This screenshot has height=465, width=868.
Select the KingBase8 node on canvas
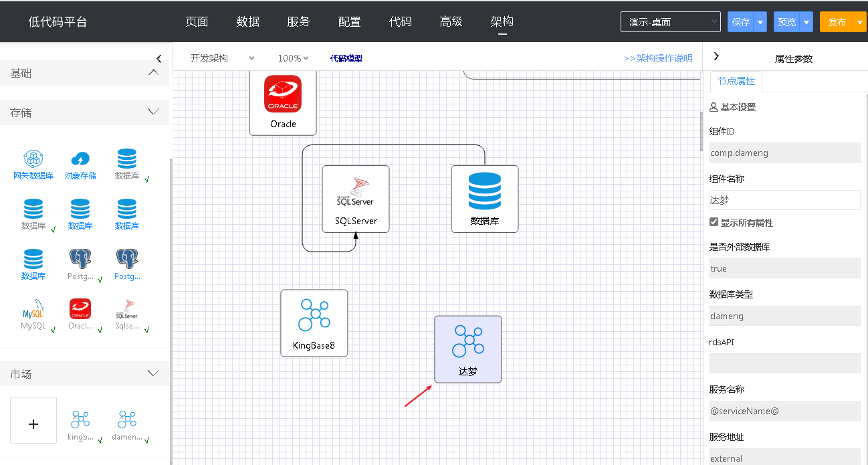pos(314,323)
